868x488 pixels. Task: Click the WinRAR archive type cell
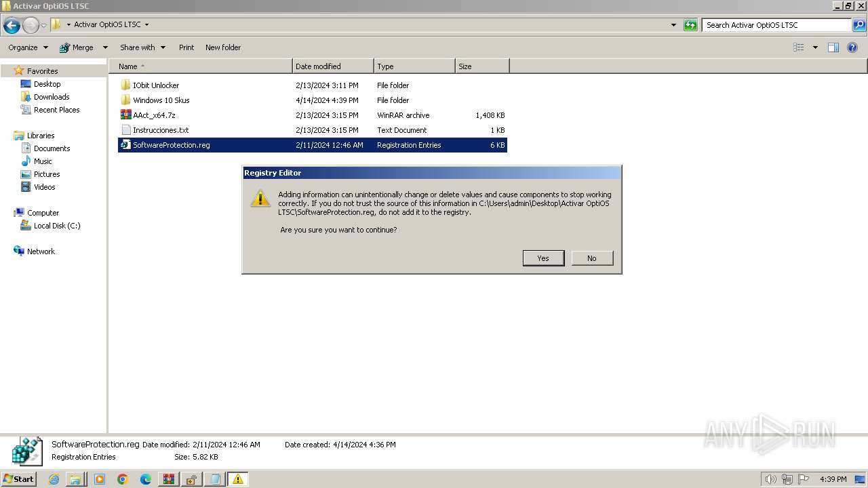point(403,115)
